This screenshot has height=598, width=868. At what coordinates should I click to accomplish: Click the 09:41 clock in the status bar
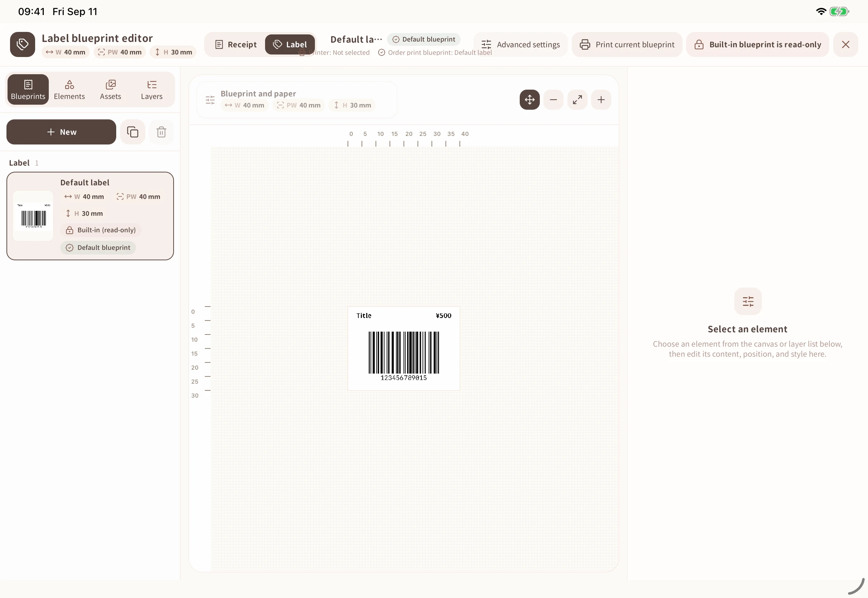point(32,11)
